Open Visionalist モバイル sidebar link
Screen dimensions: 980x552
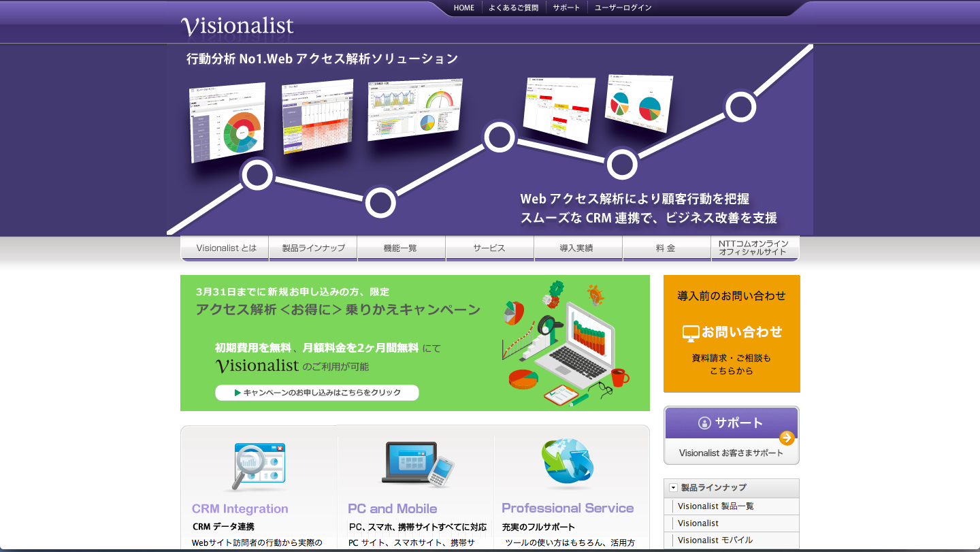pos(715,540)
